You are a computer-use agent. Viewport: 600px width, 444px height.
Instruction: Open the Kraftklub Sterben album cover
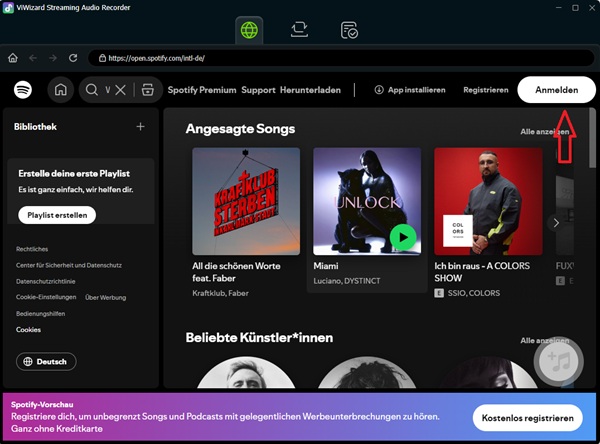246,201
